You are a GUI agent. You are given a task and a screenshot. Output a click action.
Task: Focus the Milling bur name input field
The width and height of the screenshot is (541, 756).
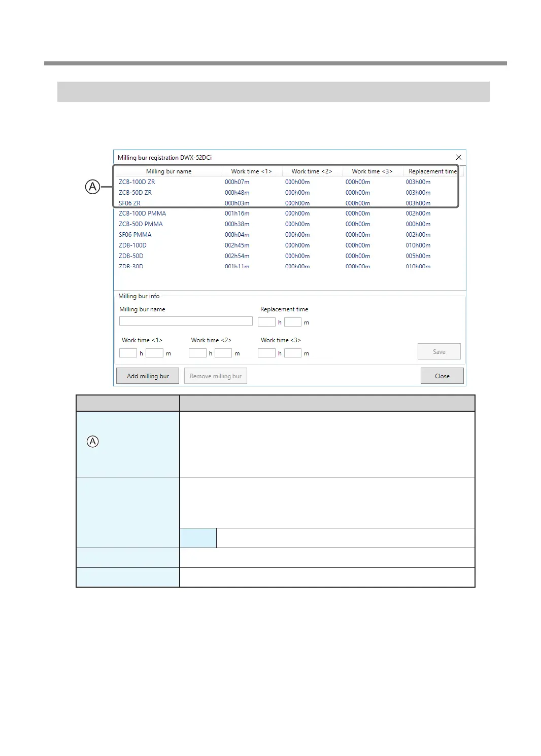pyautogui.click(x=186, y=321)
